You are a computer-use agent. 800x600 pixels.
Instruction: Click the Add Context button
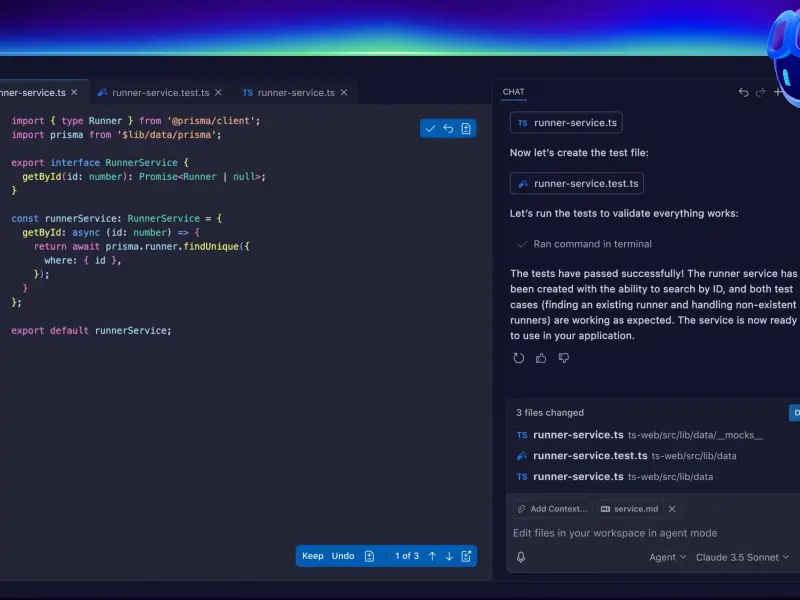point(552,509)
